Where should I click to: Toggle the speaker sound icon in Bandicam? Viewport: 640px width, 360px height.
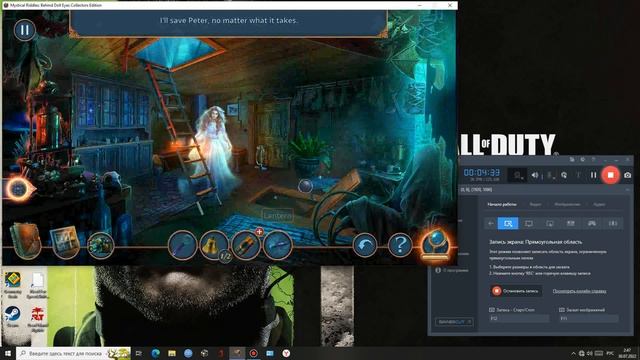tap(535, 175)
